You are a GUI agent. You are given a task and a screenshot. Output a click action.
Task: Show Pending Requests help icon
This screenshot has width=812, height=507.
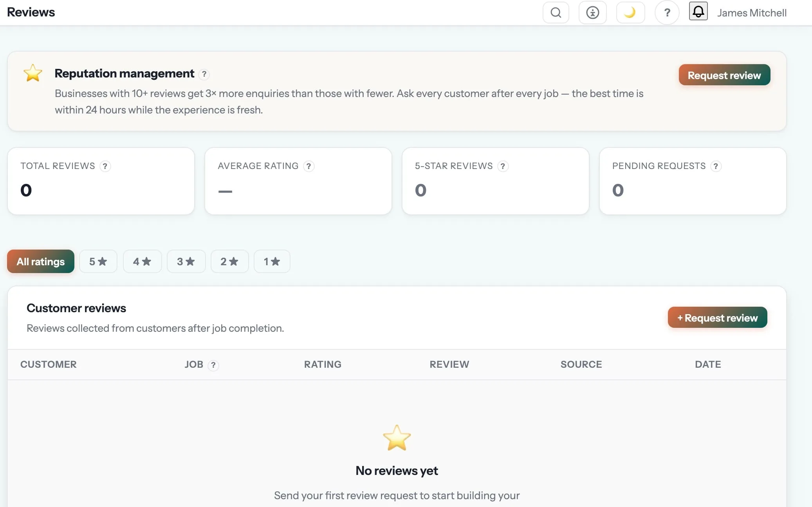tap(716, 166)
